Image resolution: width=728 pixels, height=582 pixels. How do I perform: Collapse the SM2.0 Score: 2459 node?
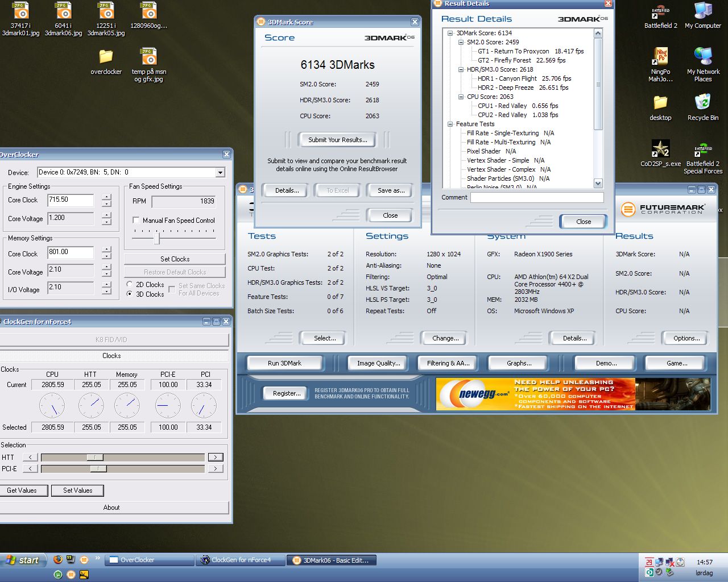point(461,42)
